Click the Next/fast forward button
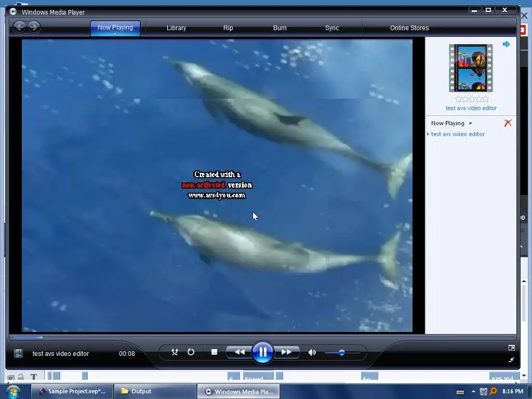 286,352
